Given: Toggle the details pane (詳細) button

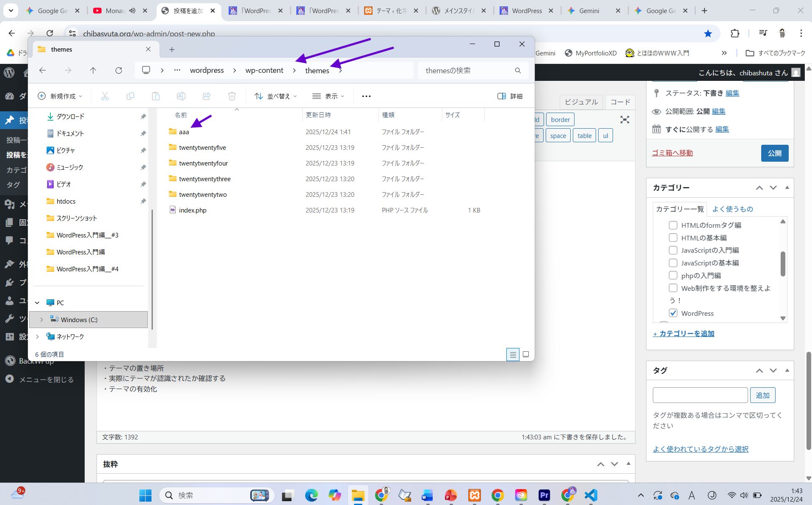Looking at the screenshot, I should (510, 96).
